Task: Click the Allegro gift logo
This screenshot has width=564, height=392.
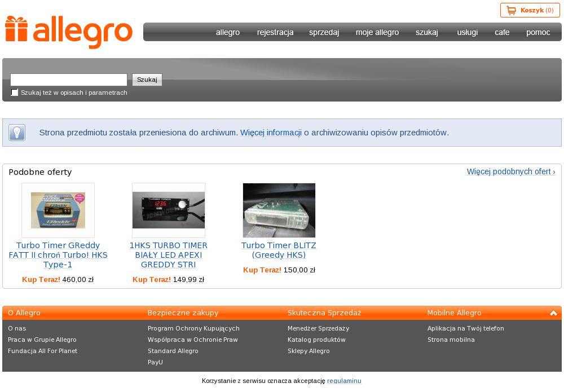Action: (x=69, y=32)
